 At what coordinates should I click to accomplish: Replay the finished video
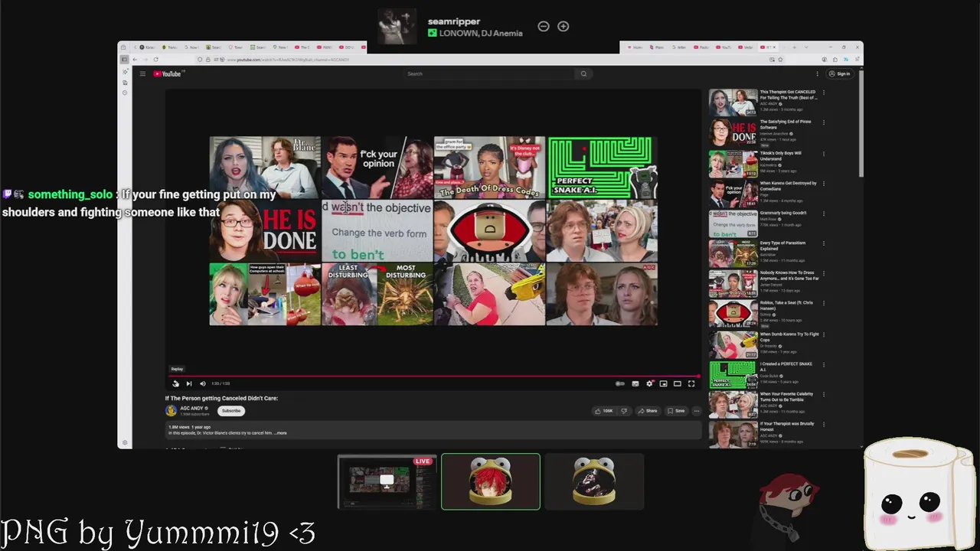(x=175, y=383)
